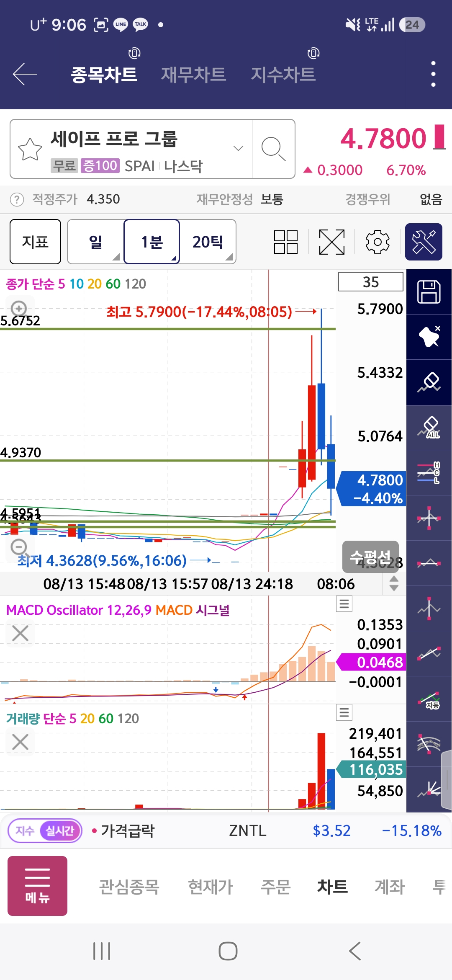Select the 1분 interval dropdown
The height and width of the screenshot is (980, 452).
click(x=152, y=242)
